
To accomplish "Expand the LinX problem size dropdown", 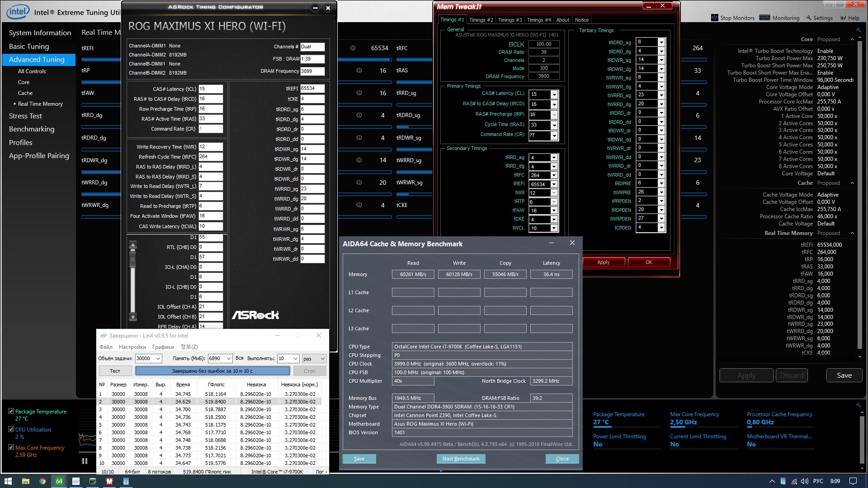I will click(158, 358).
